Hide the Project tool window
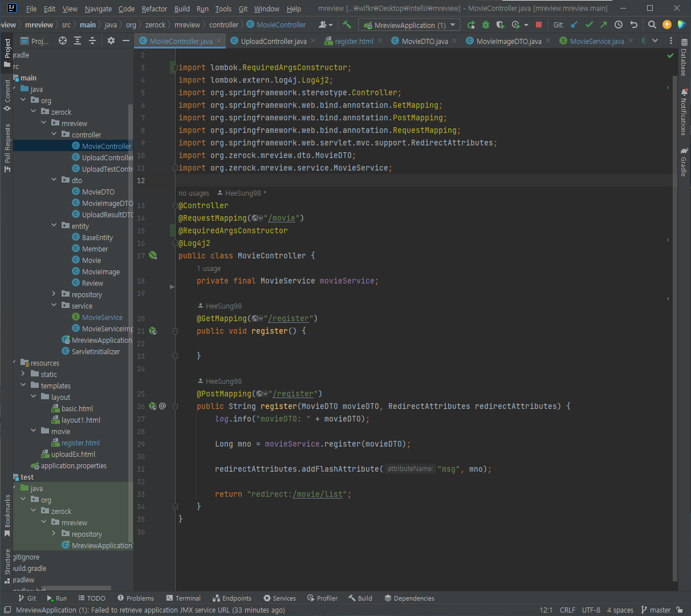This screenshot has width=691, height=616. (125, 40)
